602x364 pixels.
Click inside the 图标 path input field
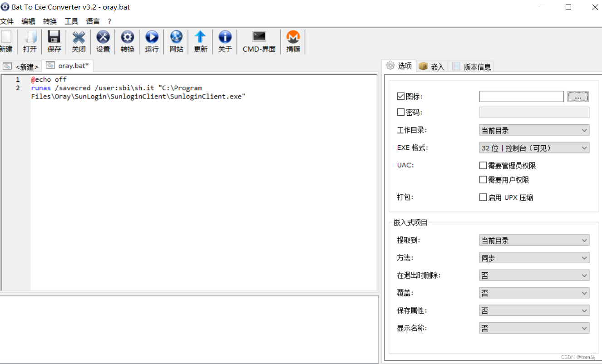[521, 96]
